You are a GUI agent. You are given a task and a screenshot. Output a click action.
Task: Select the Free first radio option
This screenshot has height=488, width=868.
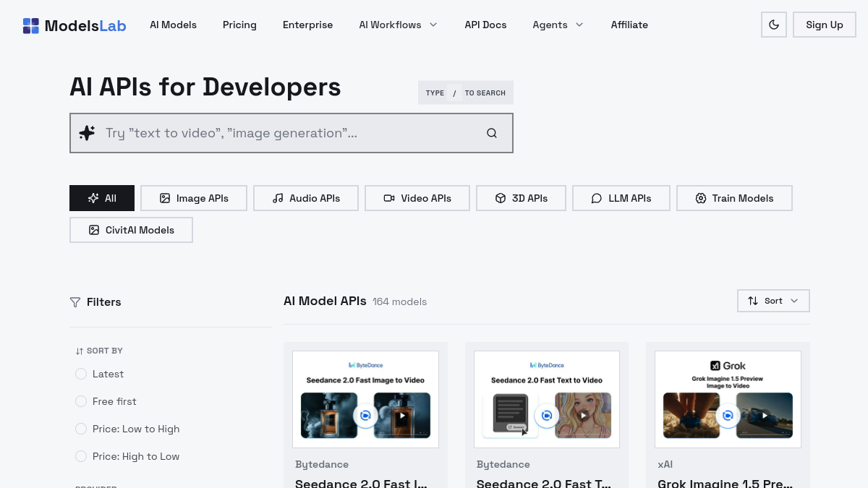pyautogui.click(x=81, y=401)
